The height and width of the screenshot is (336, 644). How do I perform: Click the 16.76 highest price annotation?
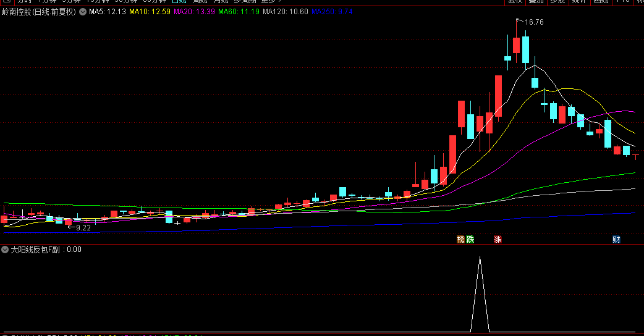pyautogui.click(x=534, y=22)
